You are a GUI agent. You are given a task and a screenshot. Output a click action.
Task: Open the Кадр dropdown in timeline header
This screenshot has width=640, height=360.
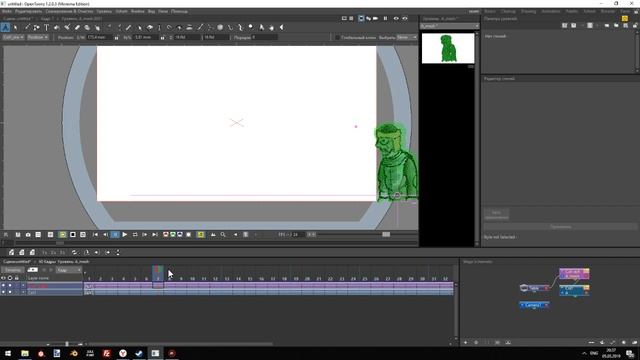tap(69, 270)
